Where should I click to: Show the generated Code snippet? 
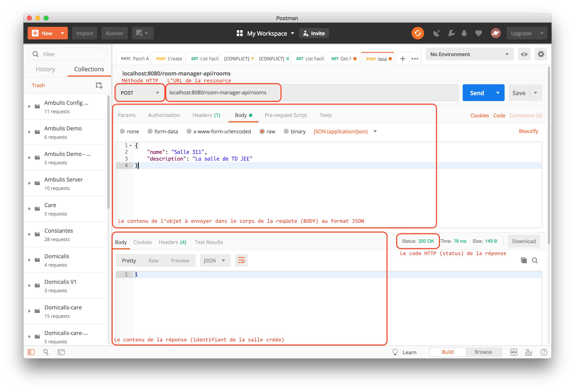pyautogui.click(x=499, y=116)
